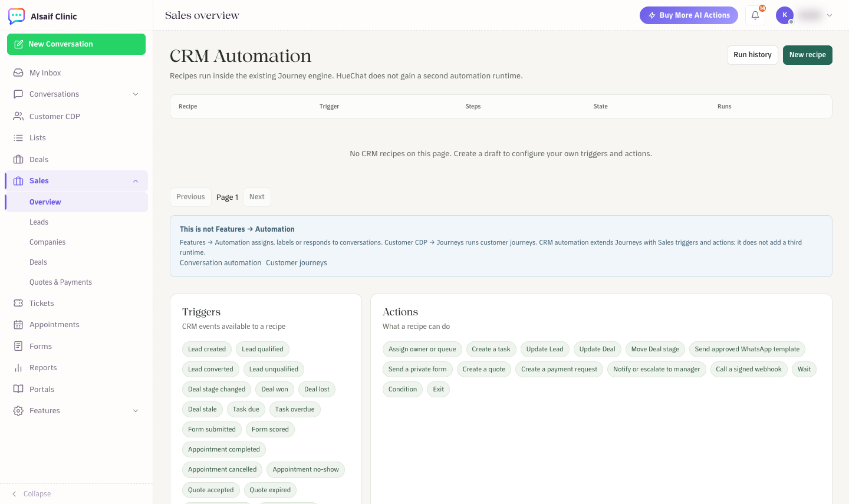This screenshot has width=849, height=504.
Task: Click the Forms document icon
Action: (18, 346)
